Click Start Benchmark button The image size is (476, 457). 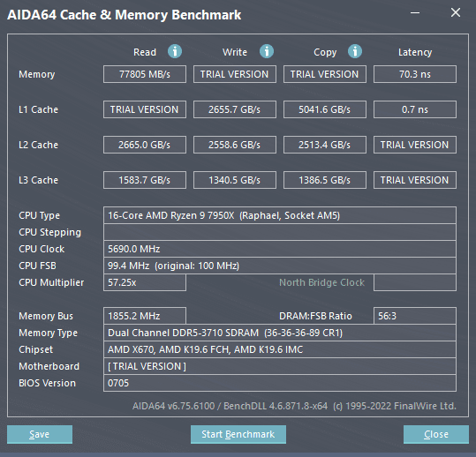pyautogui.click(x=238, y=434)
